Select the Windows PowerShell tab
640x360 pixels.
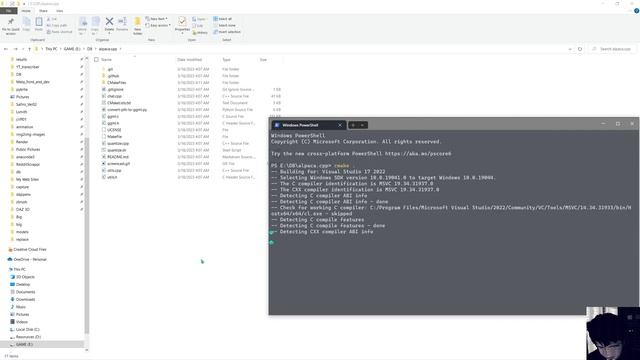[308, 125]
